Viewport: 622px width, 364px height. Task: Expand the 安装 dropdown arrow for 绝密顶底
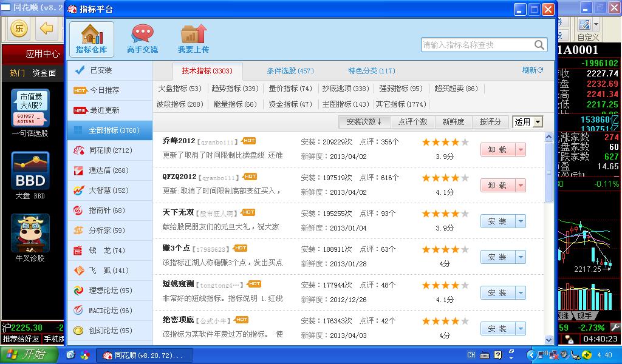(x=521, y=328)
